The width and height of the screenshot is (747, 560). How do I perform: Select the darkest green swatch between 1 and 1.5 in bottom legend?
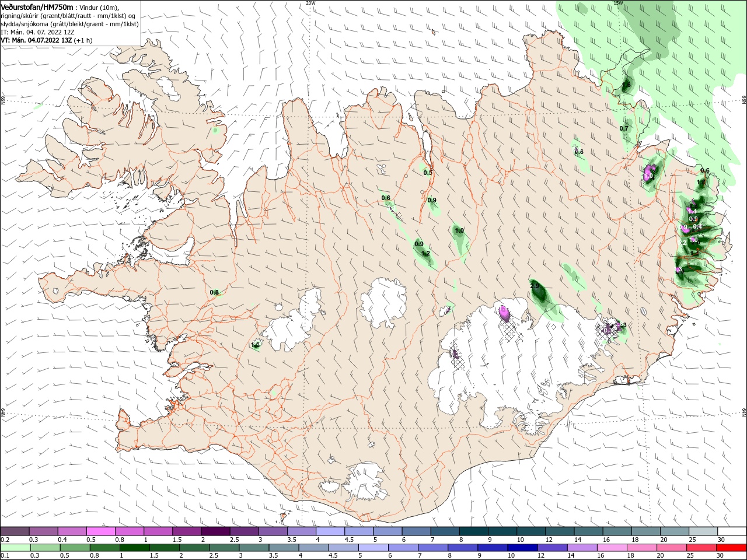pos(134,548)
